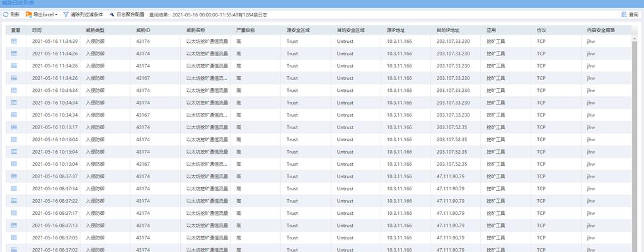The image size is (644, 252).
Task: Click TCP in the 10:13:17 row
Action: click(x=541, y=127)
